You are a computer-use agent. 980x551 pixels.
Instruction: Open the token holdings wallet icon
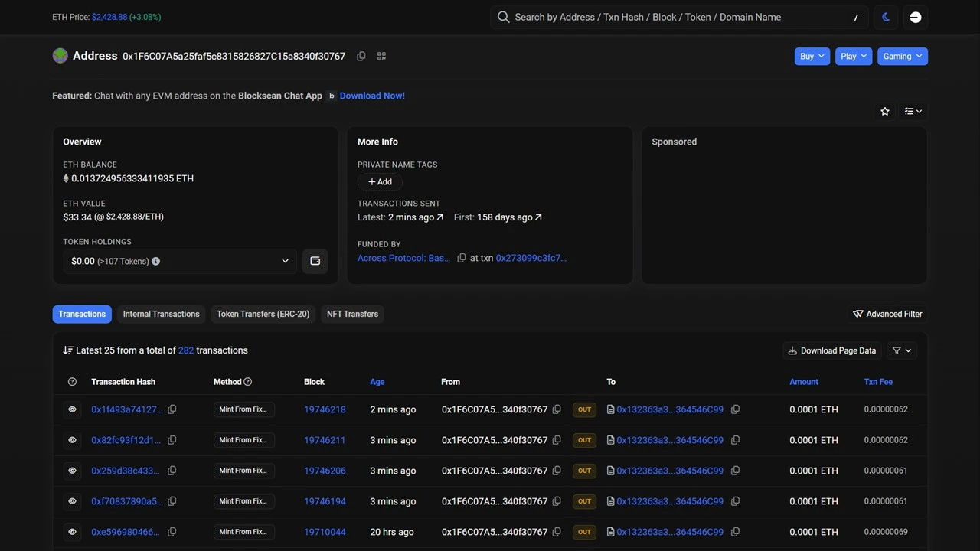click(315, 261)
